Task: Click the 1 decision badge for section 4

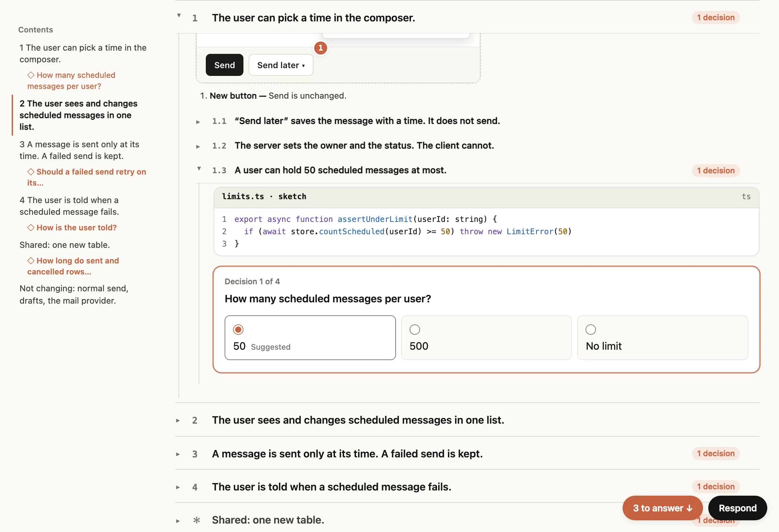Action: 716,487
